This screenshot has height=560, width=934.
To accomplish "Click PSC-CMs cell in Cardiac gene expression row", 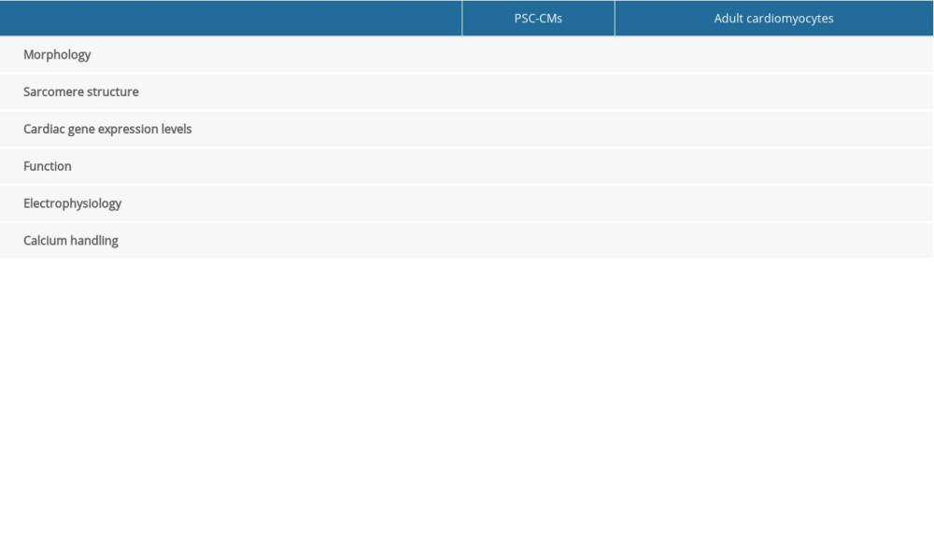I will click(538, 129).
